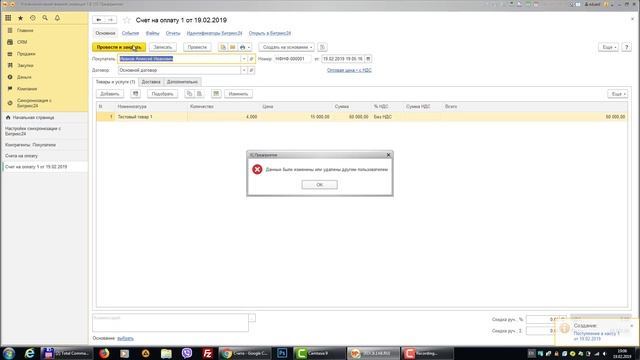Expand the Договор dropdown arrow
The height and width of the screenshot is (360, 640).
point(244,70)
